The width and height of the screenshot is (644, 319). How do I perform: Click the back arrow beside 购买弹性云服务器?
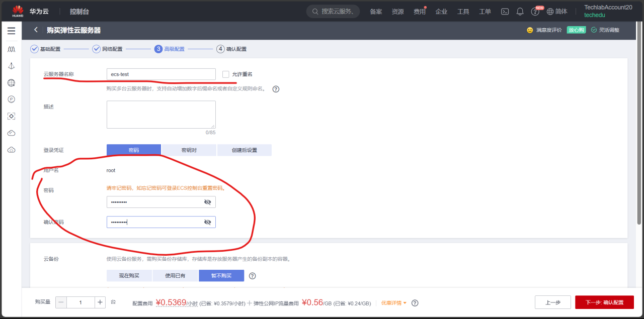tap(36, 30)
